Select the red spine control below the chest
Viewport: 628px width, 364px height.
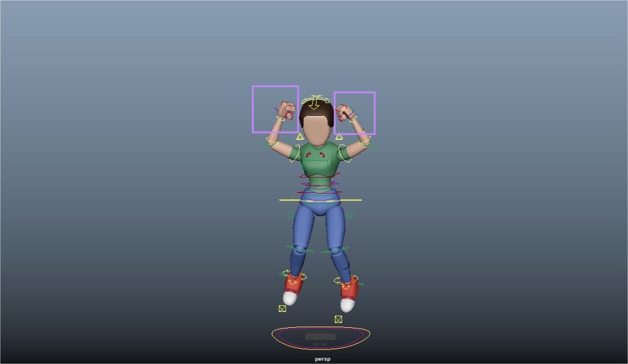click(x=319, y=175)
